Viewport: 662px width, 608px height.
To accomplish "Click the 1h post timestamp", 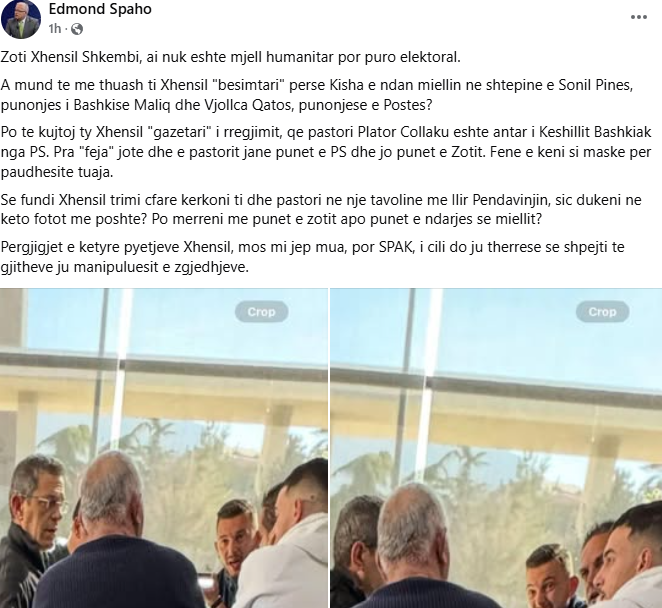I will point(54,29).
